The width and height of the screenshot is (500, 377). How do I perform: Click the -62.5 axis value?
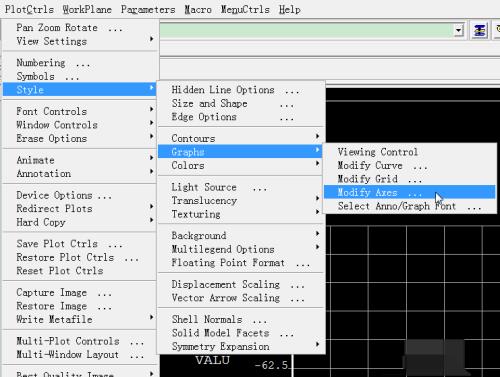pyautogui.click(x=271, y=365)
